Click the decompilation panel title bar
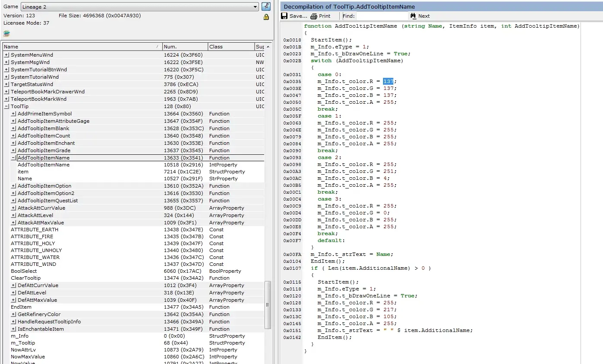 point(441,6)
